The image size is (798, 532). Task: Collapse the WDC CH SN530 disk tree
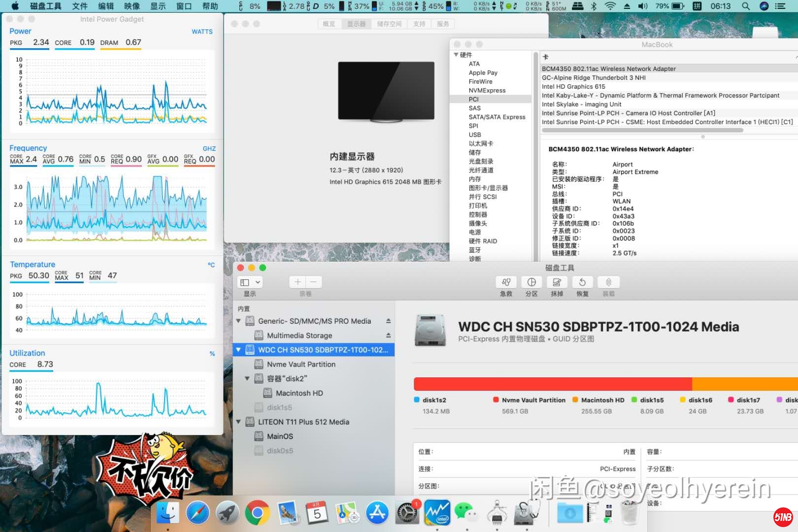(x=239, y=350)
